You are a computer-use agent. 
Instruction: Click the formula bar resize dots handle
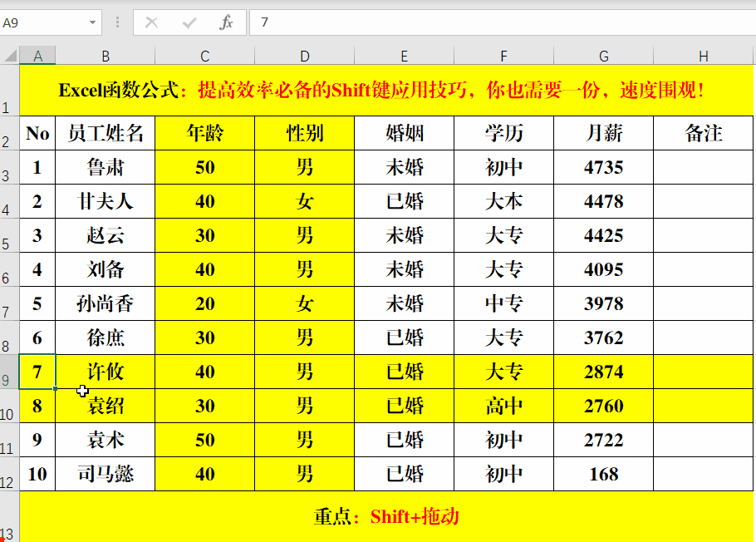pos(118,22)
